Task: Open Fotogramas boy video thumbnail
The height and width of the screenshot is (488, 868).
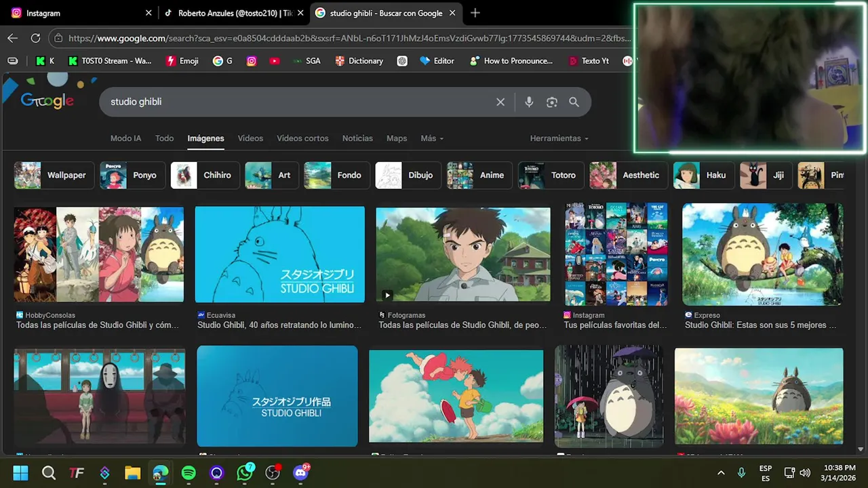Action: (x=463, y=254)
